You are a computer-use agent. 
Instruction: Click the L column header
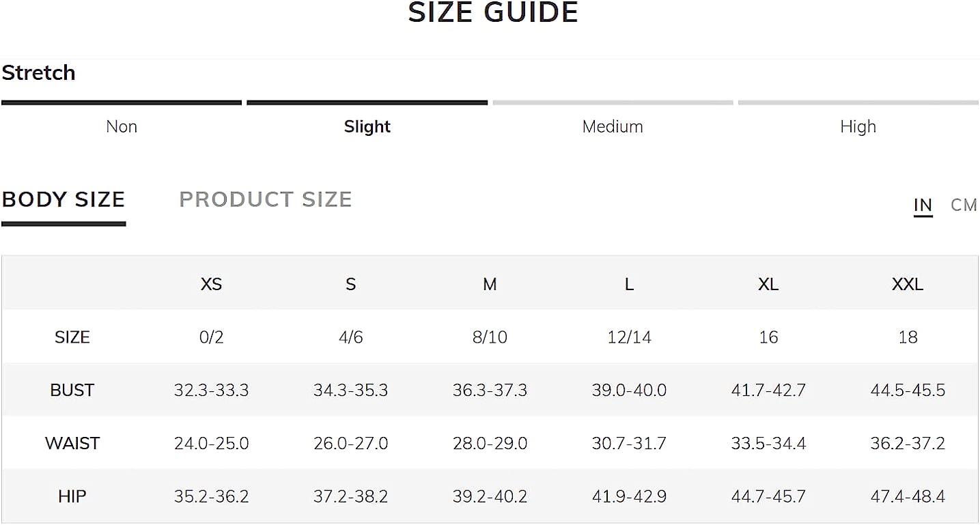pos(629,284)
